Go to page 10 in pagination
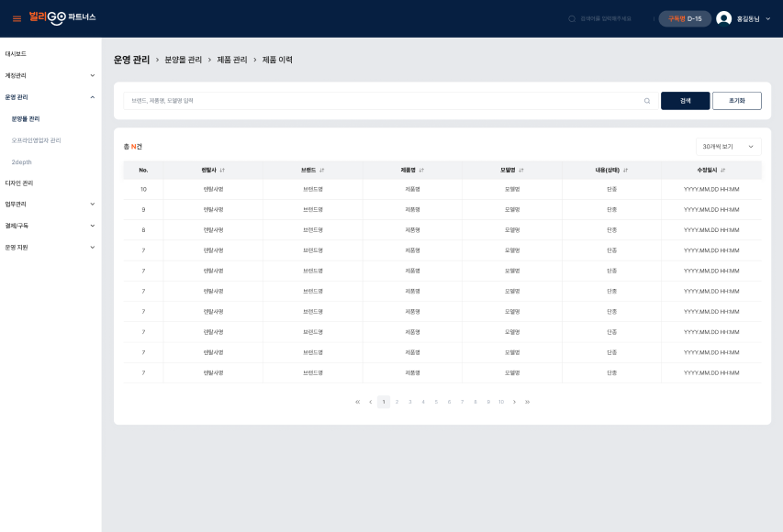The height and width of the screenshot is (532, 783). [x=501, y=402]
